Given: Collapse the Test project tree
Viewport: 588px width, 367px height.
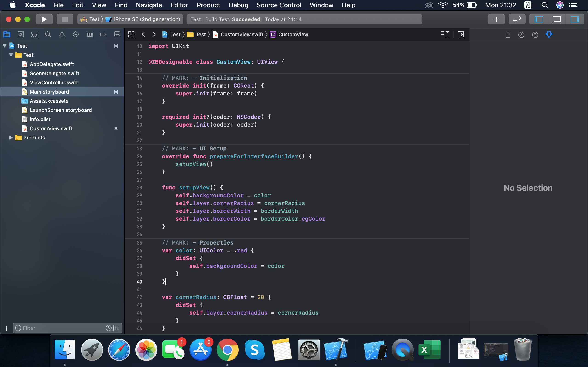Looking at the screenshot, I should click(4, 46).
